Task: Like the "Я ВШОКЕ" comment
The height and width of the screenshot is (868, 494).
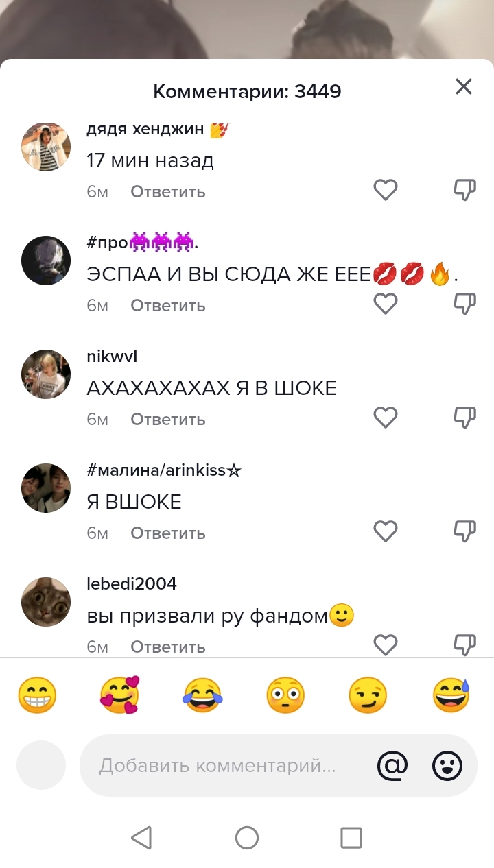Action: pos(386,531)
